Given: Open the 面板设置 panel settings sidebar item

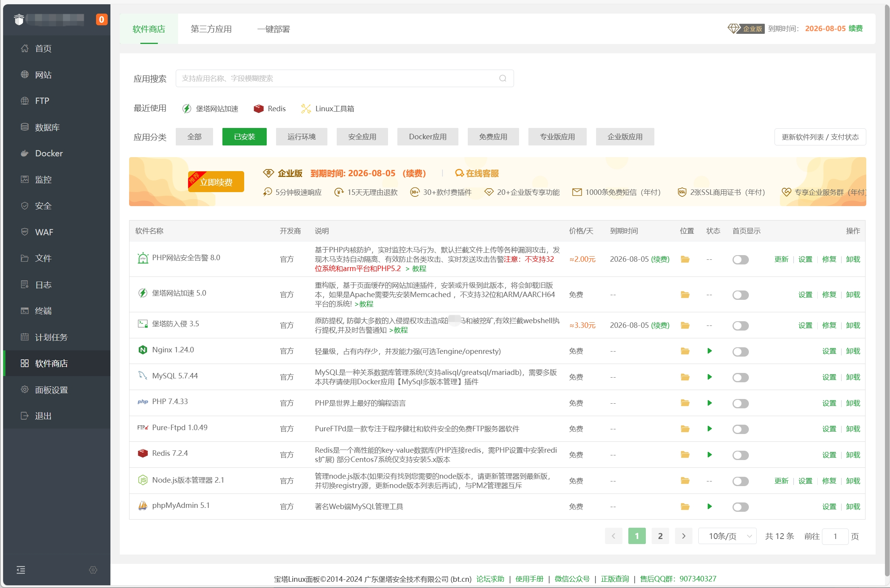Looking at the screenshot, I should click(57, 390).
